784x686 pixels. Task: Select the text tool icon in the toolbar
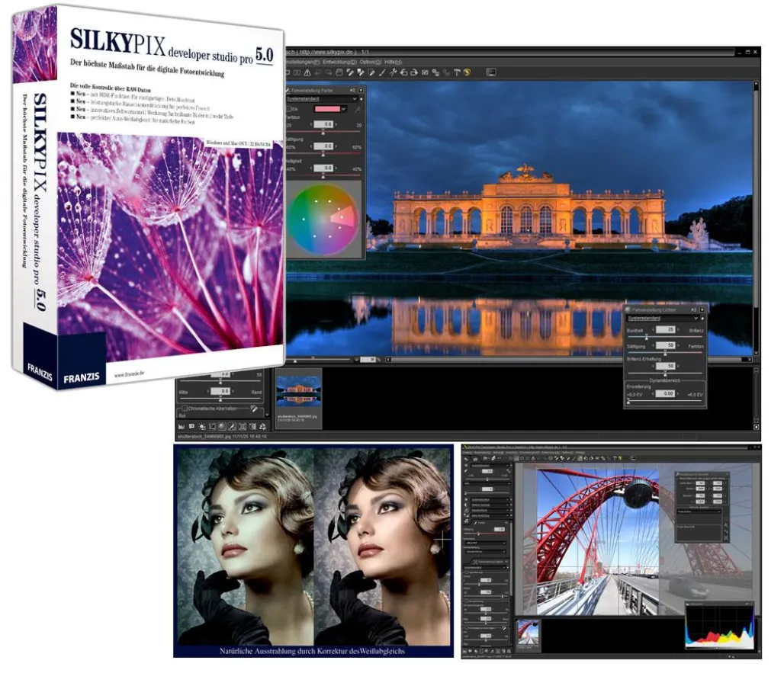pos(457,72)
